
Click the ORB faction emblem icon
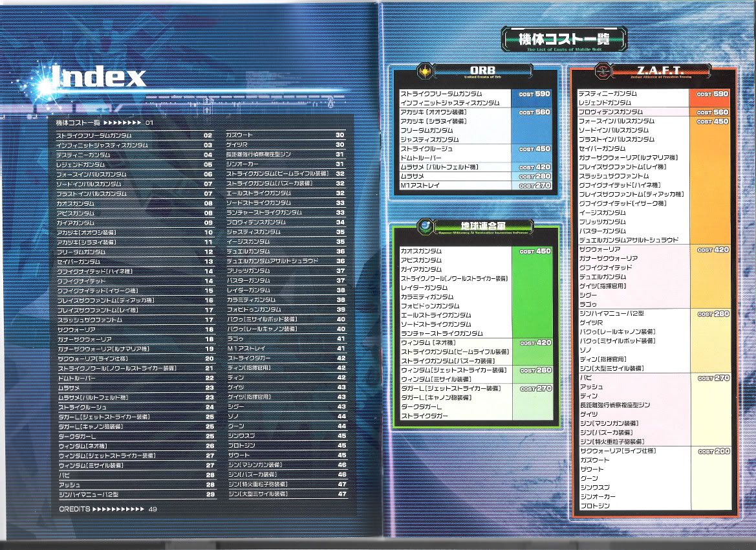pos(424,70)
